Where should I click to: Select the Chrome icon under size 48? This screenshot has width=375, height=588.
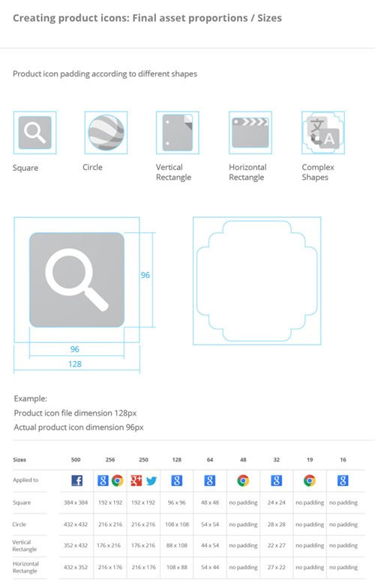tap(243, 480)
